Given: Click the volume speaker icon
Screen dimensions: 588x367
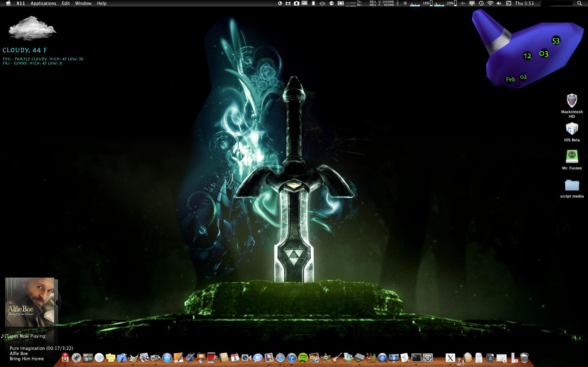Looking at the screenshot, I should 499,3.
